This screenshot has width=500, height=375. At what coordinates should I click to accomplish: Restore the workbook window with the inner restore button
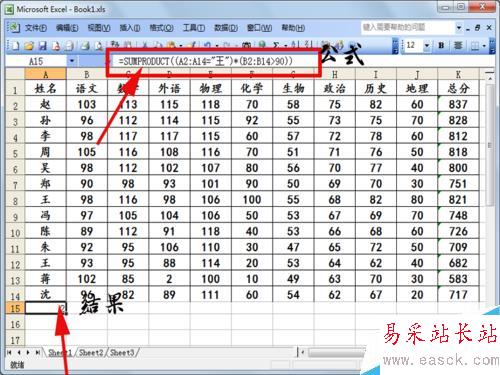(x=478, y=28)
